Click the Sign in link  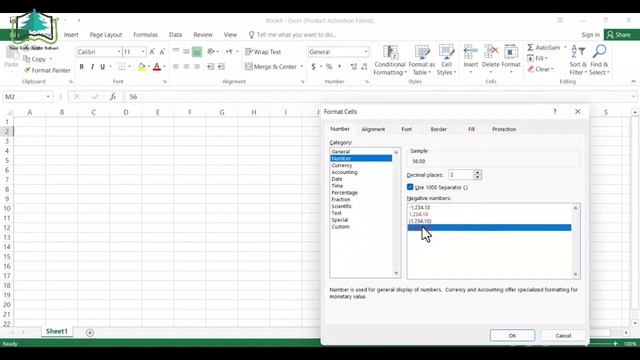point(591,35)
